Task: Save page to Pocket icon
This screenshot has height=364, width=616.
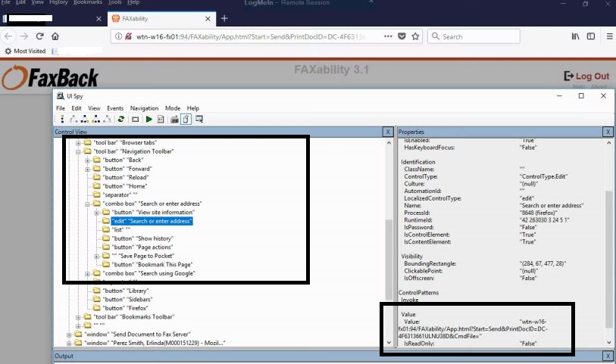Action: (402, 36)
